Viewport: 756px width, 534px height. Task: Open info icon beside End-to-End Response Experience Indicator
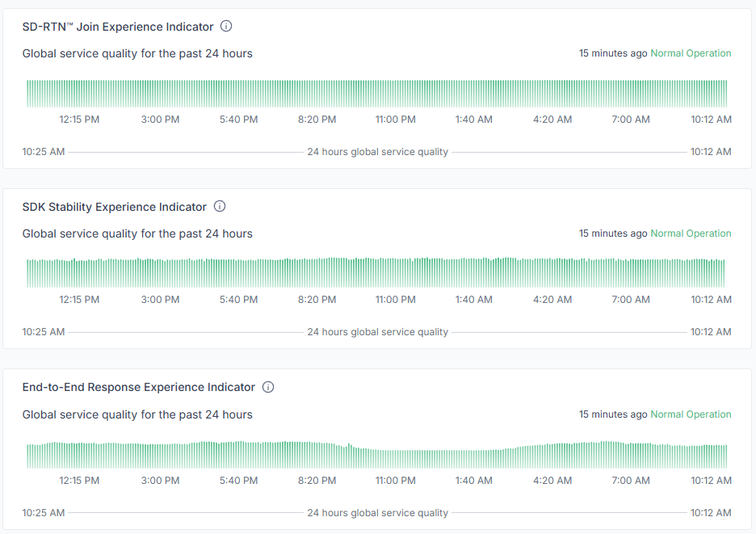pos(268,387)
